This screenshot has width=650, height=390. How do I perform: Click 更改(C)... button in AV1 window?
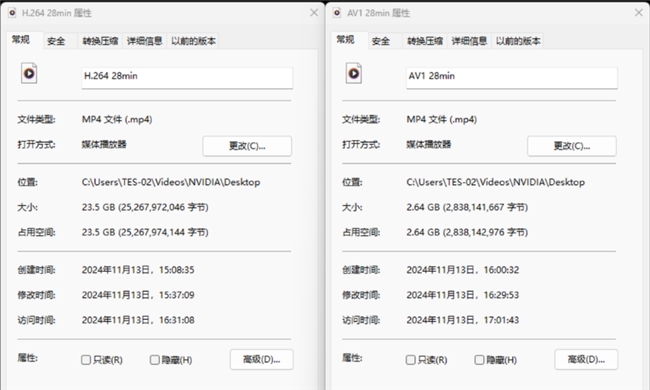[572, 146]
